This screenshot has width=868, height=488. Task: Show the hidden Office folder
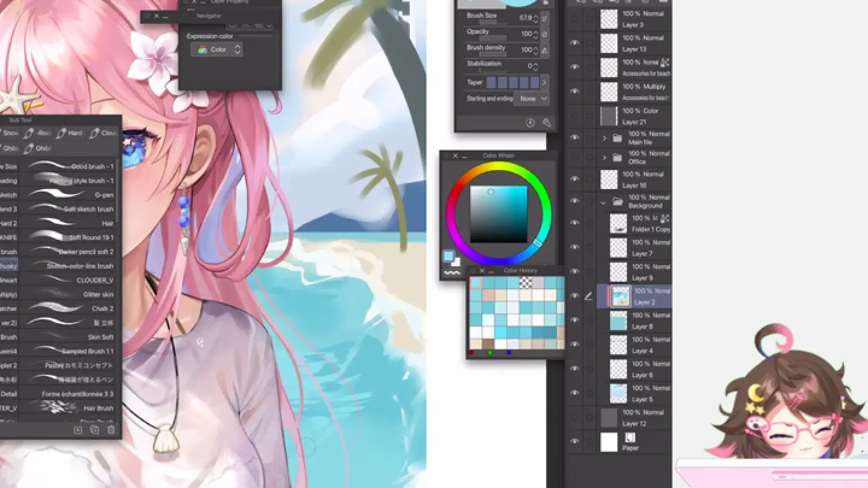[x=574, y=157]
